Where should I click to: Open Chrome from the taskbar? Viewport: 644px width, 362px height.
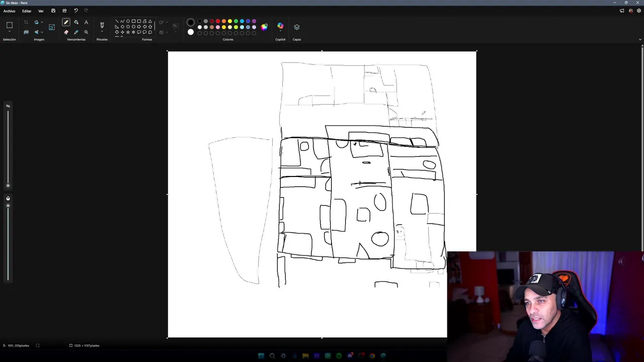point(372,356)
